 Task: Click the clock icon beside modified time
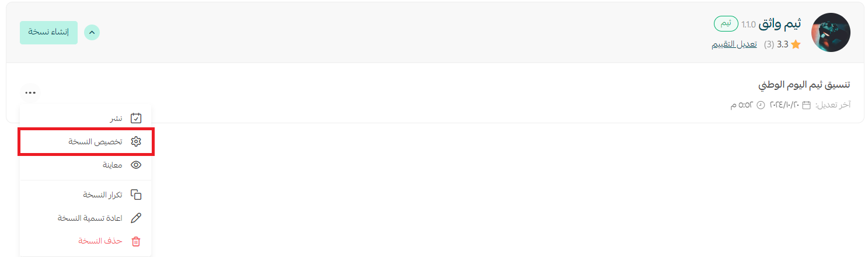760,105
